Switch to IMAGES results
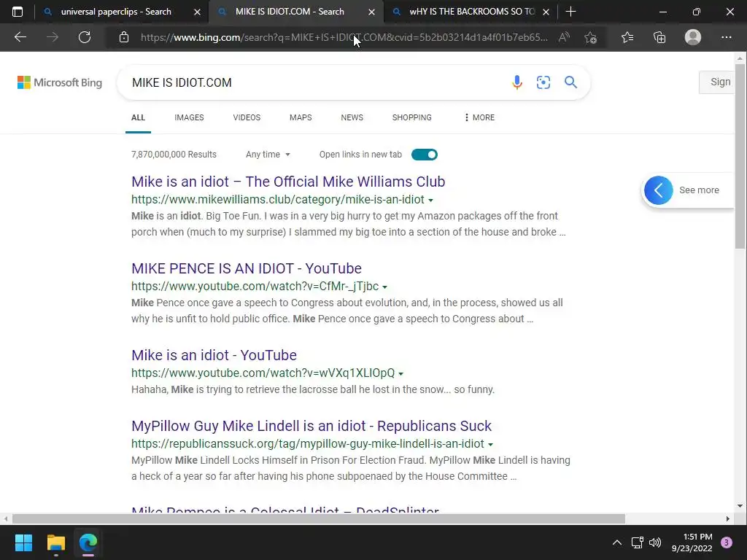The height and width of the screenshot is (560, 747). pyautogui.click(x=189, y=117)
